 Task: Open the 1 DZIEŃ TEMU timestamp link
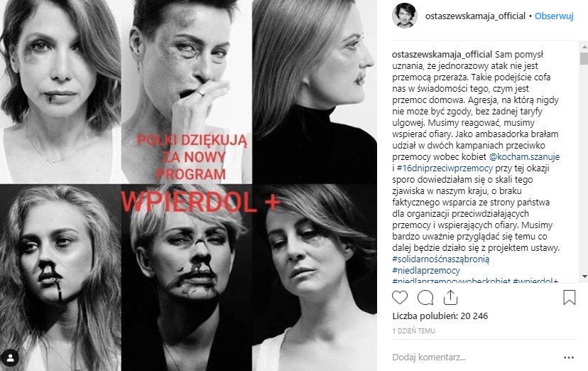(x=413, y=331)
